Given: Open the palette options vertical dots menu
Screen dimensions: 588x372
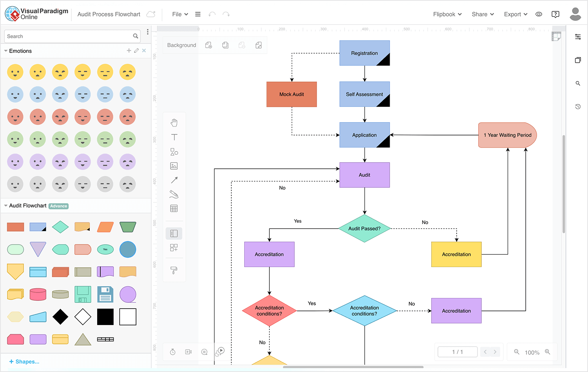Looking at the screenshot, I should pos(148,32).
